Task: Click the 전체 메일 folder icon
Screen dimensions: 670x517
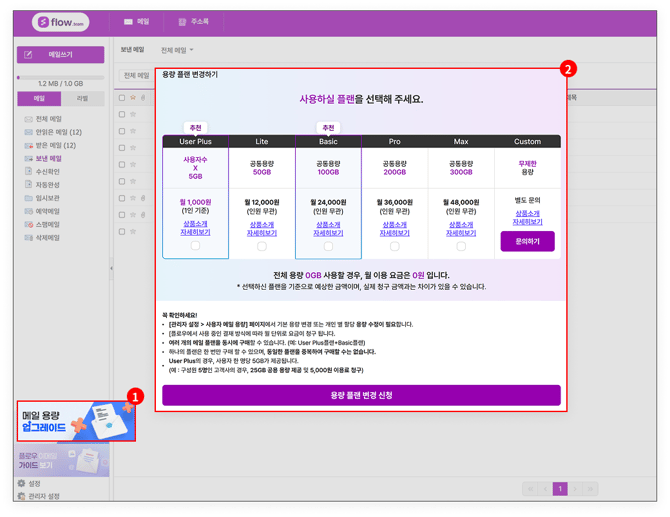Action: 28,119
